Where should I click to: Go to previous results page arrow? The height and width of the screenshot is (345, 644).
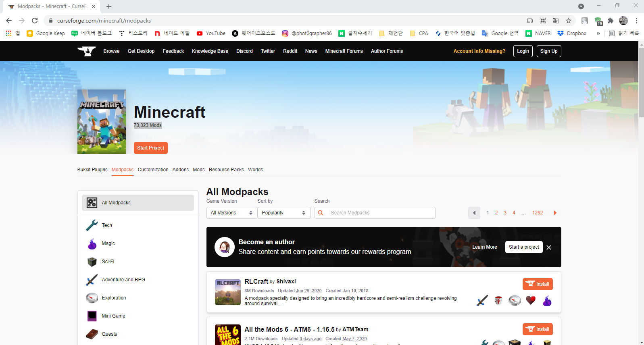pos(474,213)
